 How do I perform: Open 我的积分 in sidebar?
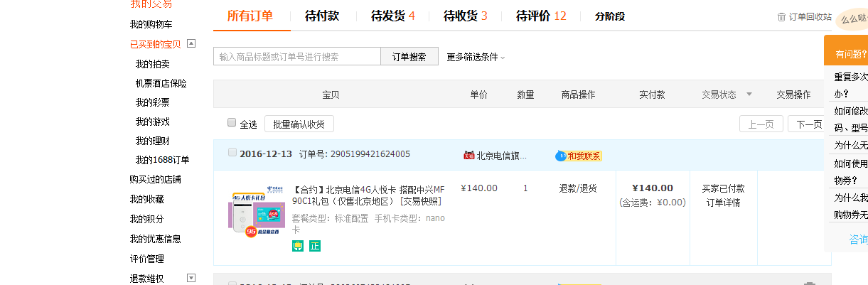pos(146,219)
